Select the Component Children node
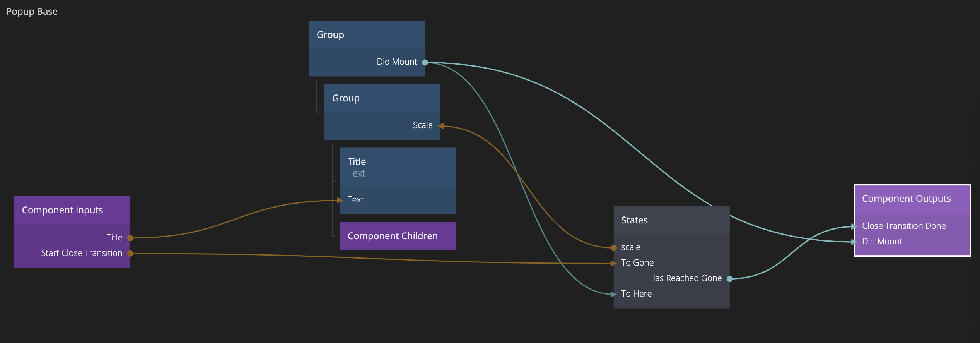The image size is (980, 343). tap(398, 236)
